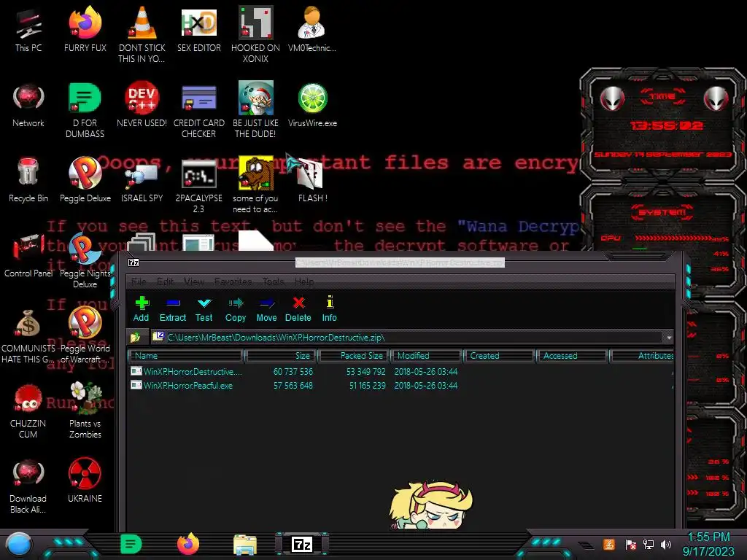The height and width of the screenshot is (560, 747).
Task: Open the Info properties icon
Action: click(329, 309)
